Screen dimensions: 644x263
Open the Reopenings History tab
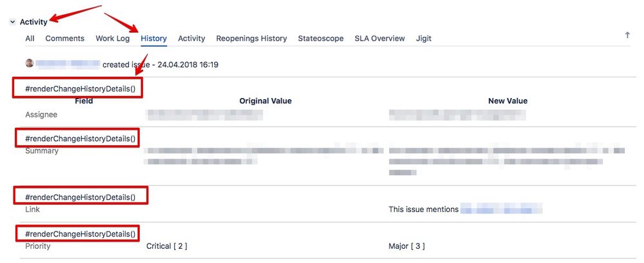[x=251, y=38]
